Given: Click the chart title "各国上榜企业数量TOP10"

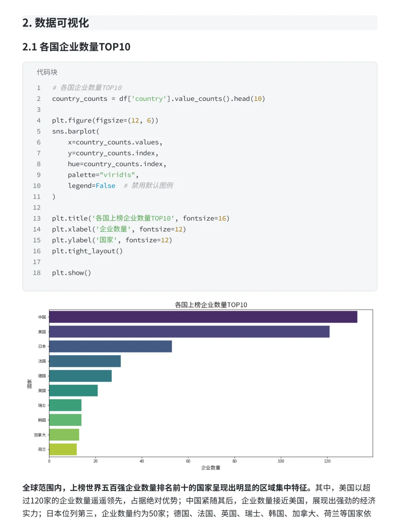Looking at the screenshot, I should tap(211, 305).
